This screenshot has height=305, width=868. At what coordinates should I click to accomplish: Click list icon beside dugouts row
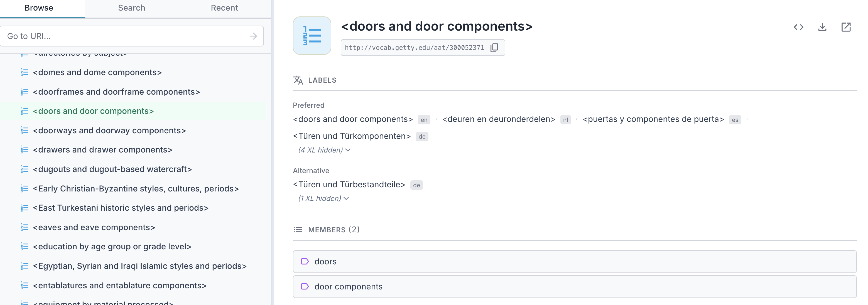point(24,169)
